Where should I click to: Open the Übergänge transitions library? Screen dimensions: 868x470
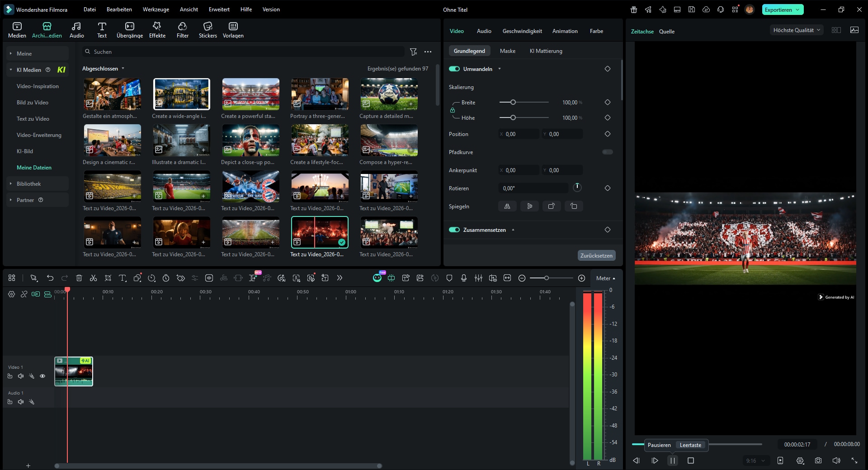click(x=129, y=30)
